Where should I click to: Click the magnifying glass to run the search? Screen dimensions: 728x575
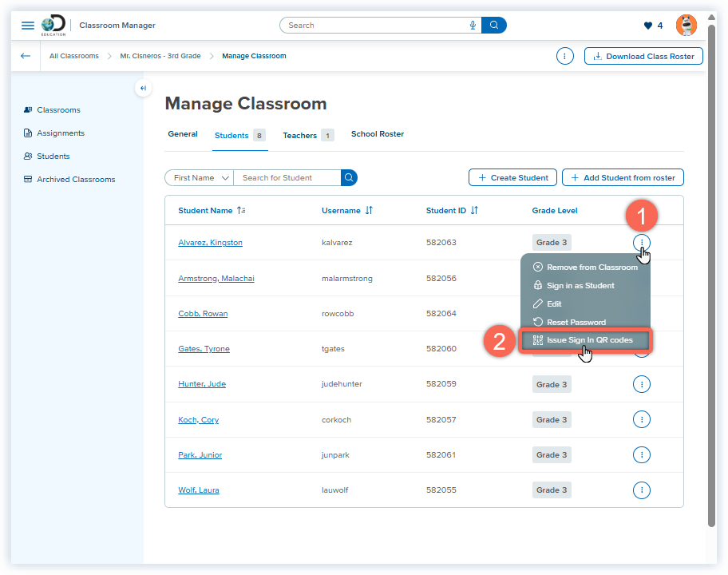click(x=494, y=25)
